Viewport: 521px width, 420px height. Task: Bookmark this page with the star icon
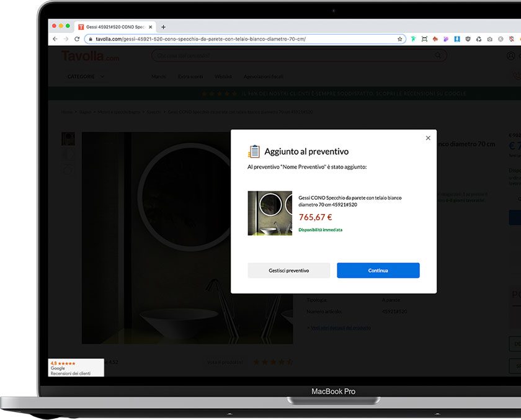tap(399, 39)
